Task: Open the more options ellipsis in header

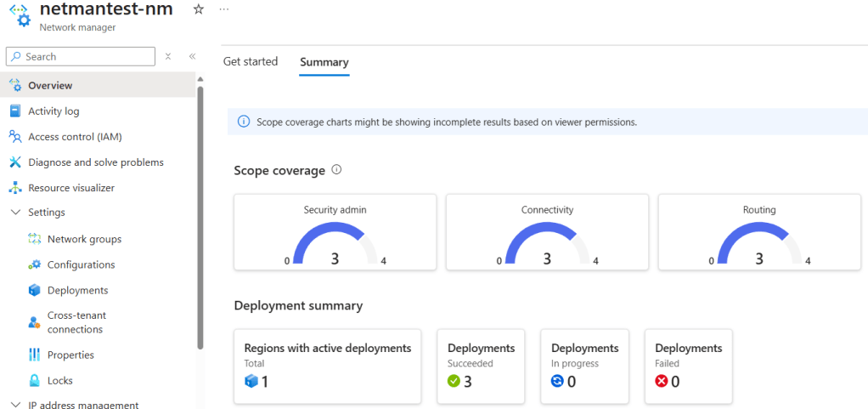Action: point(223,10)
